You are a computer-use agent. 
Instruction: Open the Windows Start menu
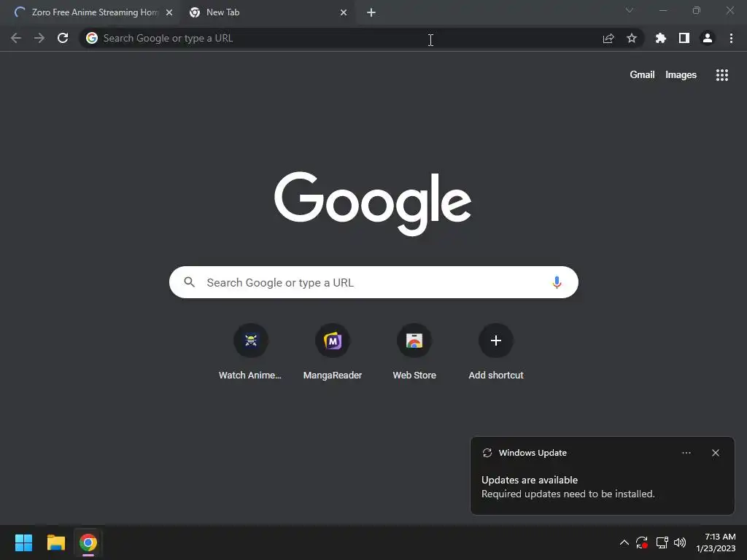[x=23, y=542]
